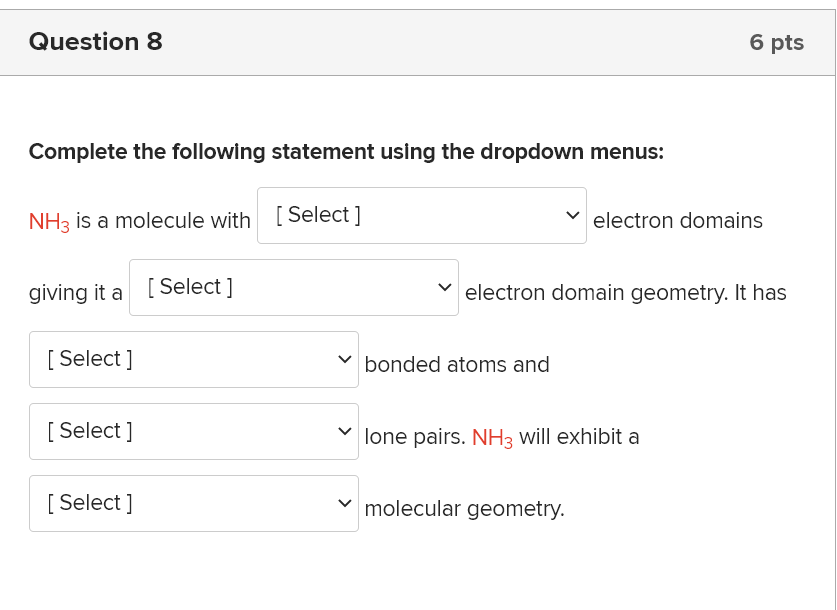Click the chevron on the first Select menu

[572, 214]
